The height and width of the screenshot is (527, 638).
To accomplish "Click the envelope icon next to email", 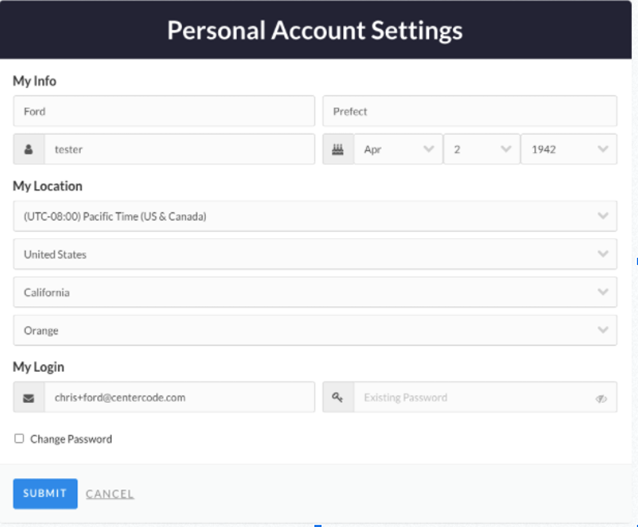I will click(28, 398).
